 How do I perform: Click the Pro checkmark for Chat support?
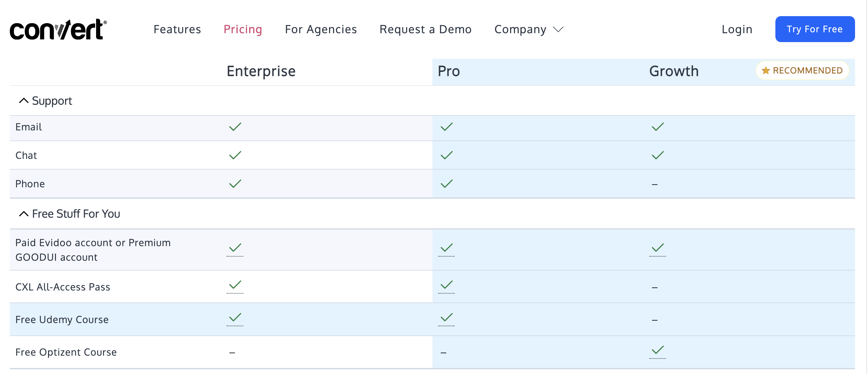(x=446, y=155)
